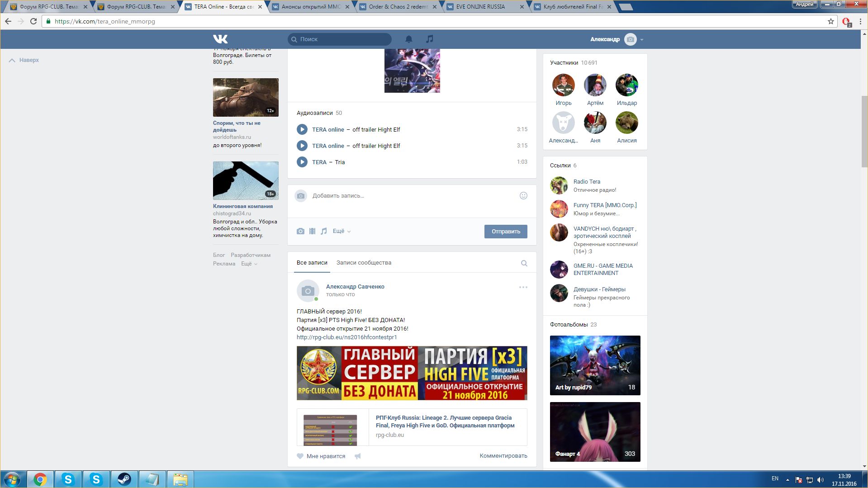Open file explorer folder in taskbar
The image size is (868, 488).
[x=180, y=479]
